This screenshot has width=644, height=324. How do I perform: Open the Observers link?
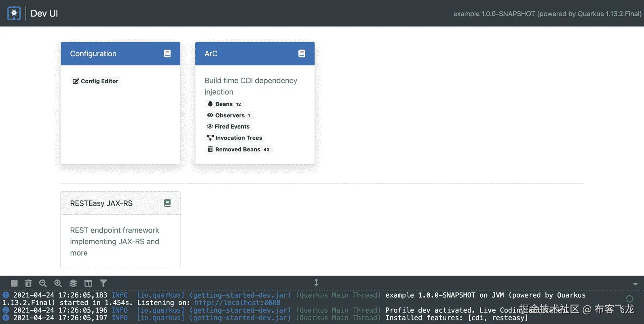pos(229,115)
